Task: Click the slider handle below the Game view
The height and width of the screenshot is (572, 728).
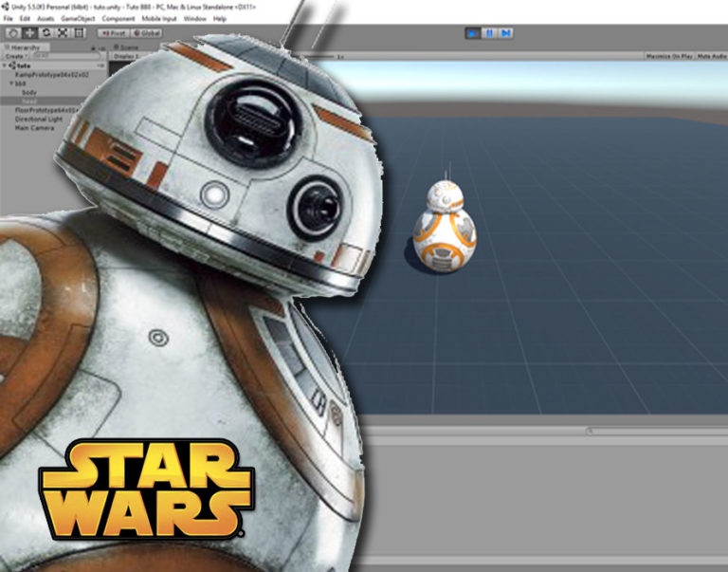Action: click(590, 432)
